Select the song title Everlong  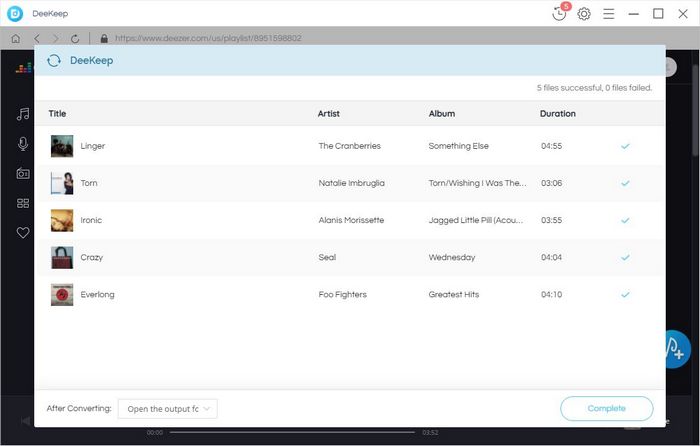tap(97, 294)
